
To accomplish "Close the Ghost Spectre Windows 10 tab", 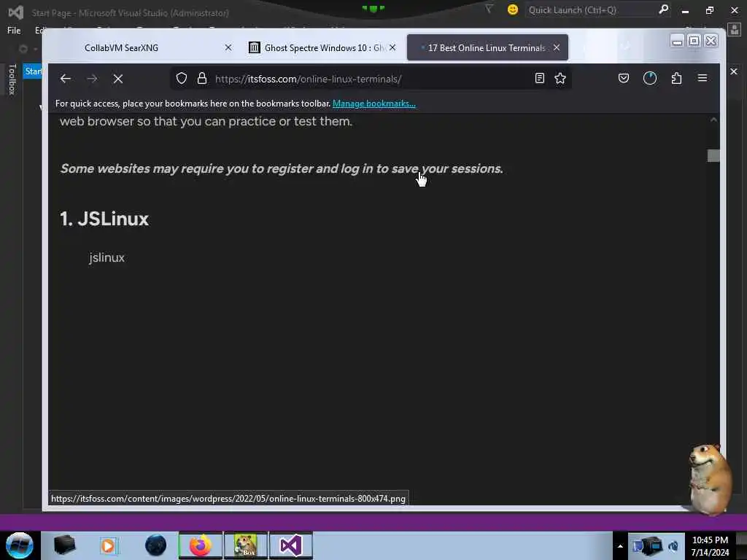I will coord(392,47).
